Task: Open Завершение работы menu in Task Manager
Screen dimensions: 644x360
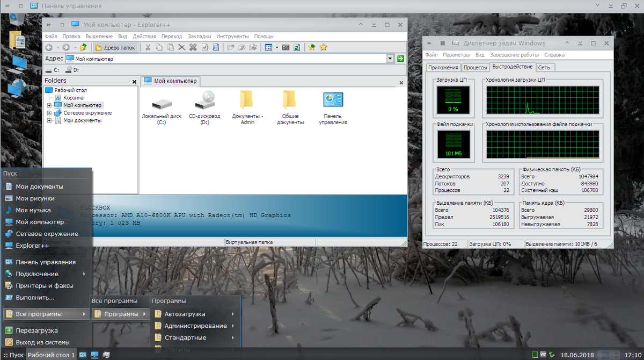Action: (x=514, y=55)
